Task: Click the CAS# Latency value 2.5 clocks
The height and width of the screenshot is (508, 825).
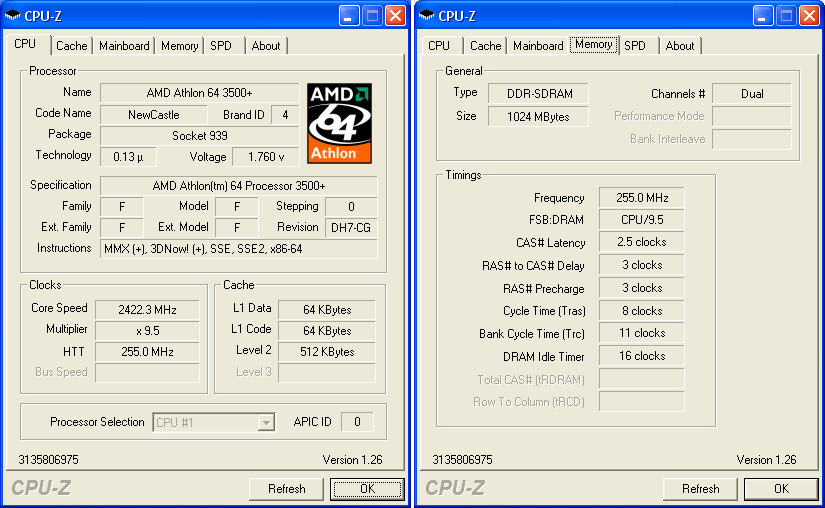Action: [x=642, y=242]
